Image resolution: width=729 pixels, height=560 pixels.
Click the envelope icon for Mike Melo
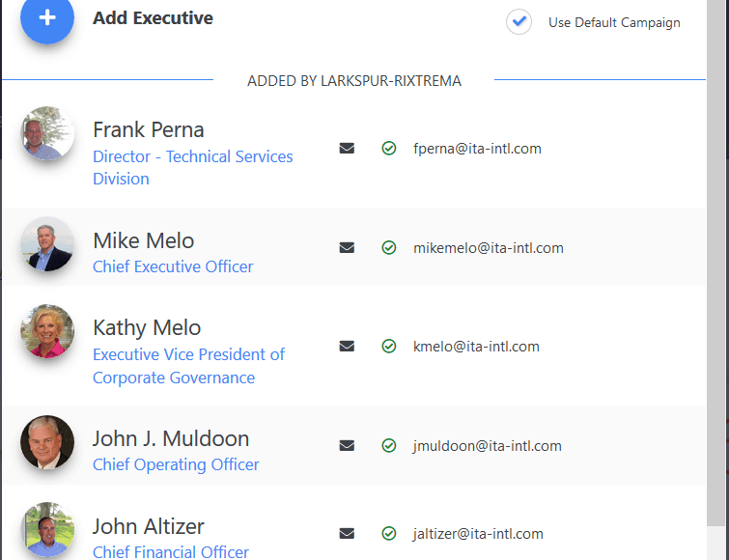click(x=347, y=248)
